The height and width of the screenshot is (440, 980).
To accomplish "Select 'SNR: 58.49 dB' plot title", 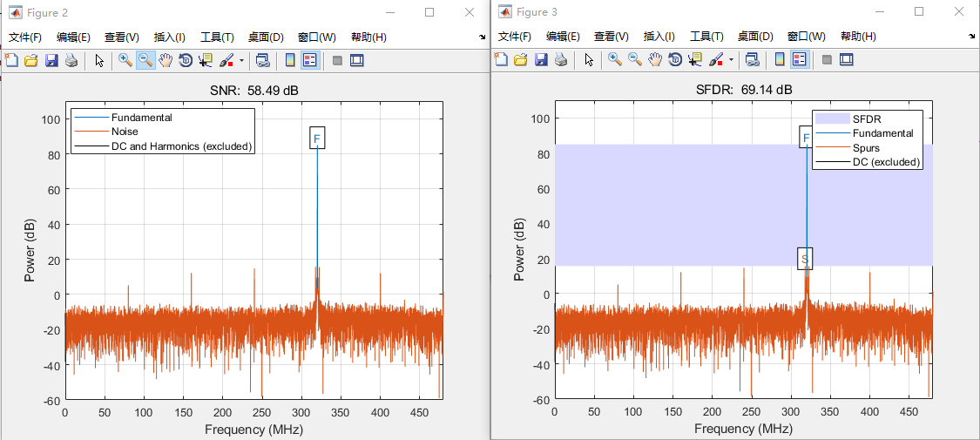I will click(253, 91).
